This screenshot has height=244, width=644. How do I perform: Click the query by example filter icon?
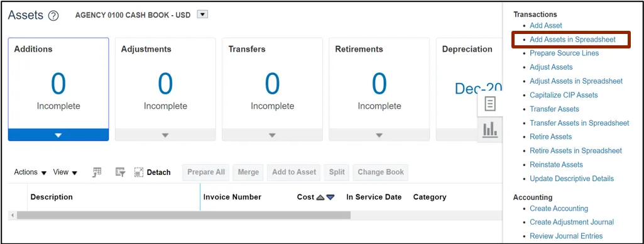pos(121,172)
